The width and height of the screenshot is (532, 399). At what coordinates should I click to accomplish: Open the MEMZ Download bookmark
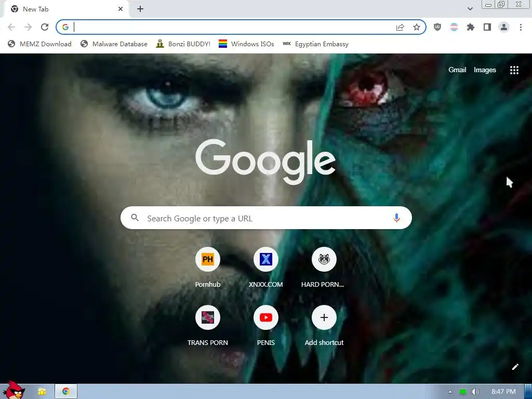click(39, 44)
